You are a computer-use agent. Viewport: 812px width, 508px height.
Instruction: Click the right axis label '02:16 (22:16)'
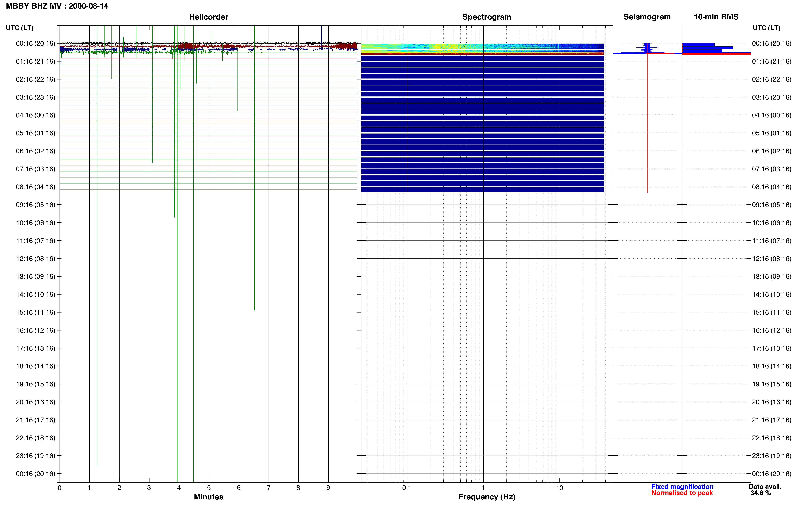pos(772,79)
